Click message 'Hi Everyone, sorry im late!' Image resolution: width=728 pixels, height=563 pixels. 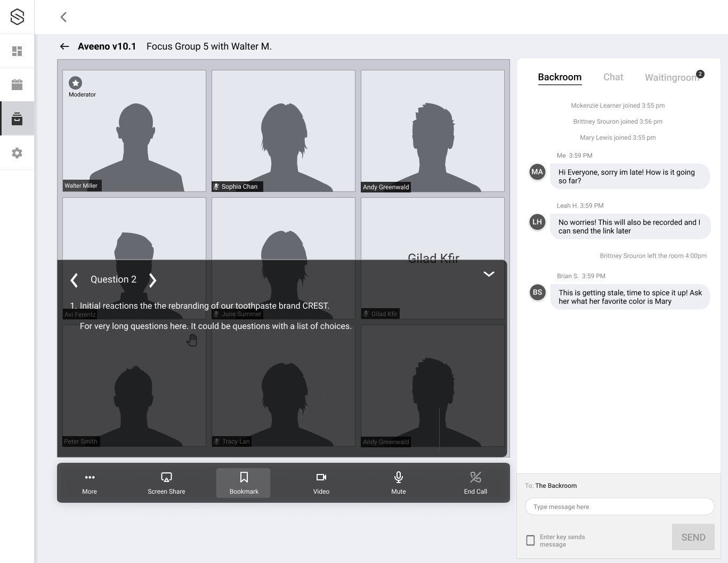pos(629,176)
